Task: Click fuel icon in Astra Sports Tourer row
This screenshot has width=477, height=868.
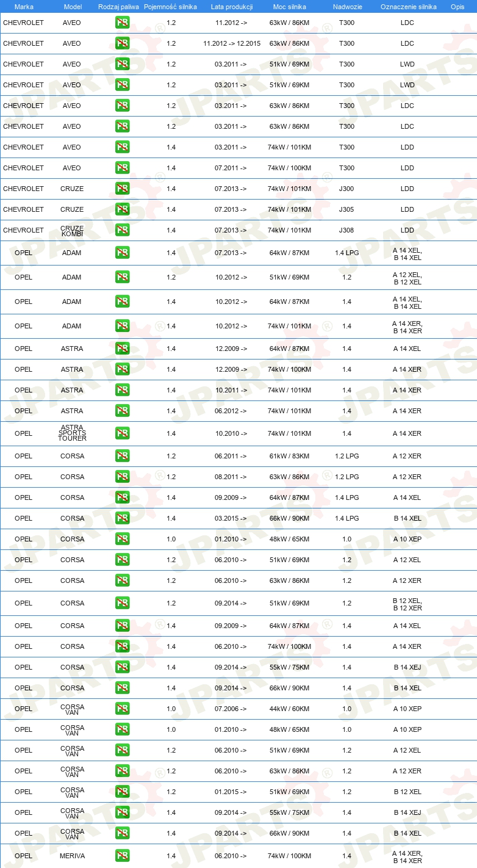Action: tap(122, 433)
